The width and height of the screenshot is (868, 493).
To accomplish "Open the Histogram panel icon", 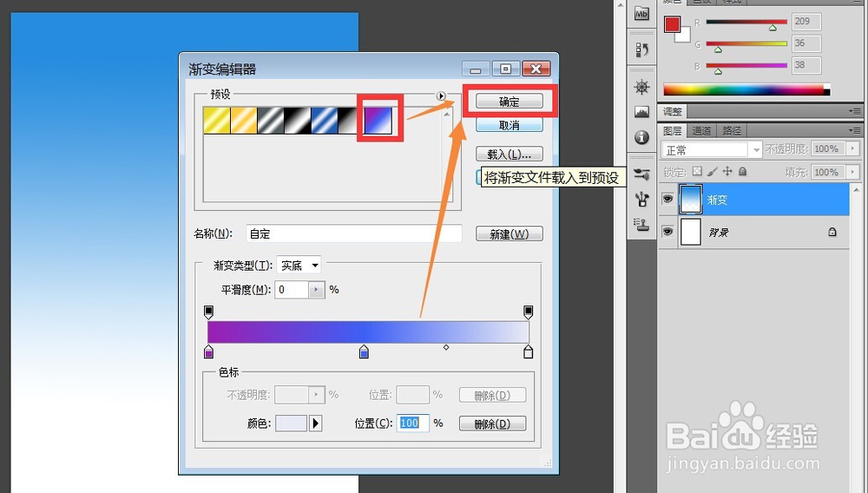I will [641, 112].
